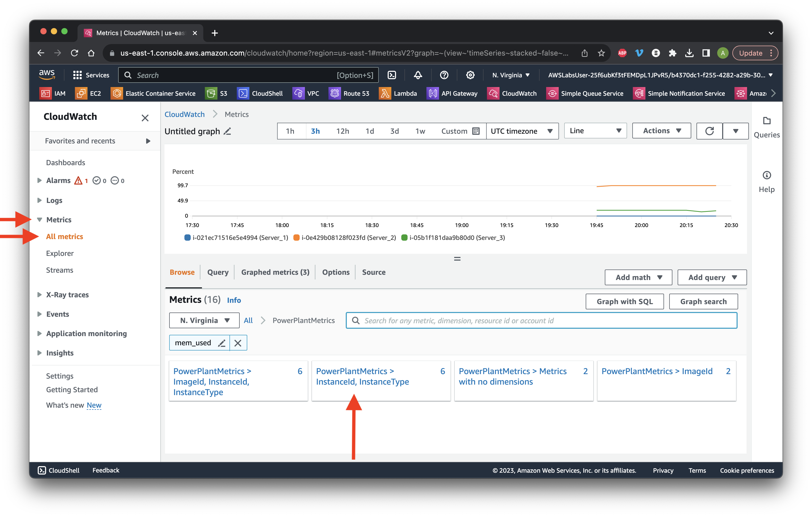Open the AWS settings gear
The width and height of the screenshot is (812, 517).
470,75
